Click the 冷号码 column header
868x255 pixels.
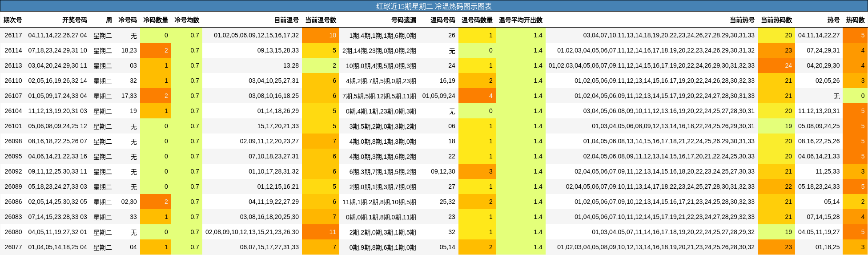point(128,20)
